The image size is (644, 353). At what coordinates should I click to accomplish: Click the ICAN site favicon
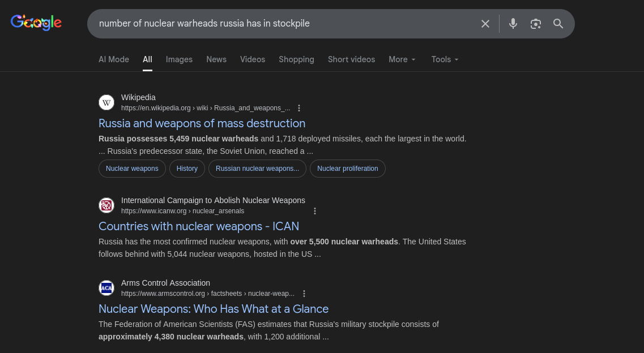(106, 205)
